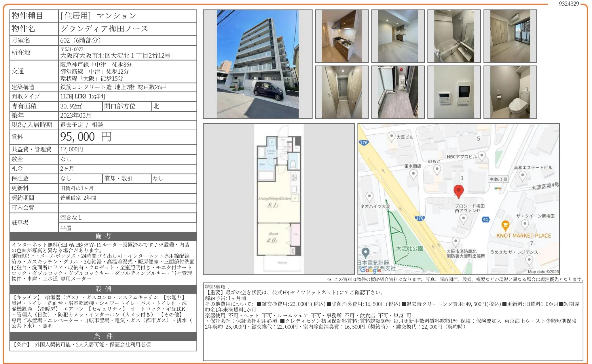Click the Google logo on map

(370, 270)
